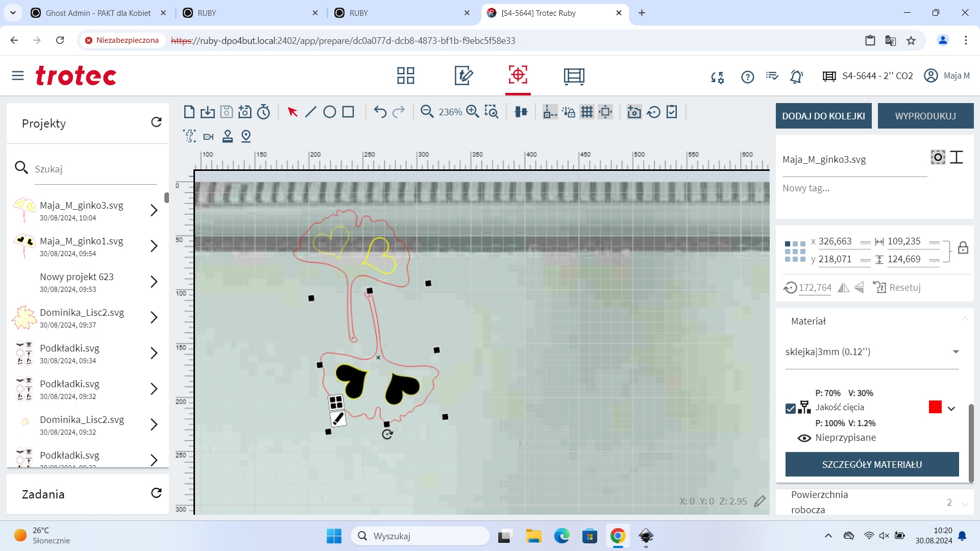The height and width of the screenshot is (551, 980).
Task: Open the messages list icon
Action: (x=772, y=76)
